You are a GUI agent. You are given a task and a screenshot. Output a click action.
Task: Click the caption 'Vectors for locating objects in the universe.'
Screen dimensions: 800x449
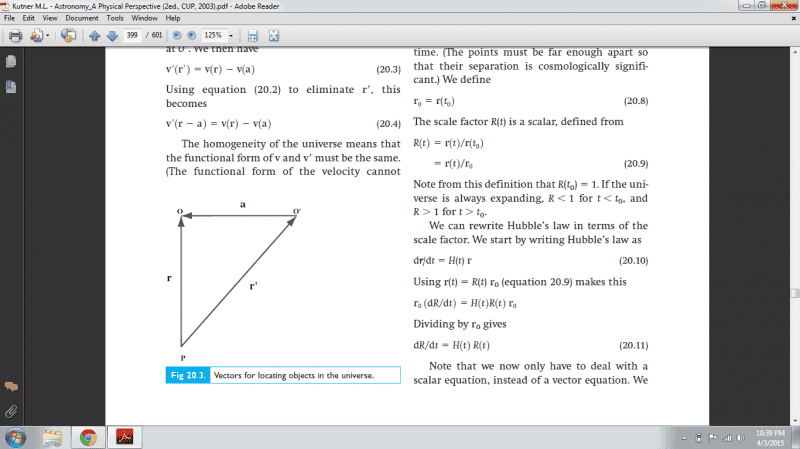coord(294,375)
